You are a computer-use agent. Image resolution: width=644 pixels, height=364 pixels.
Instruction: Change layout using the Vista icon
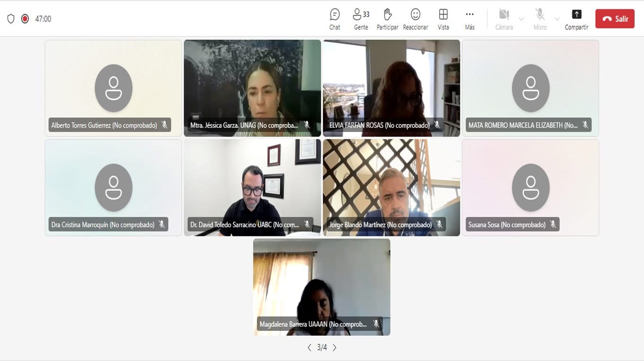(x=443, y=19)
